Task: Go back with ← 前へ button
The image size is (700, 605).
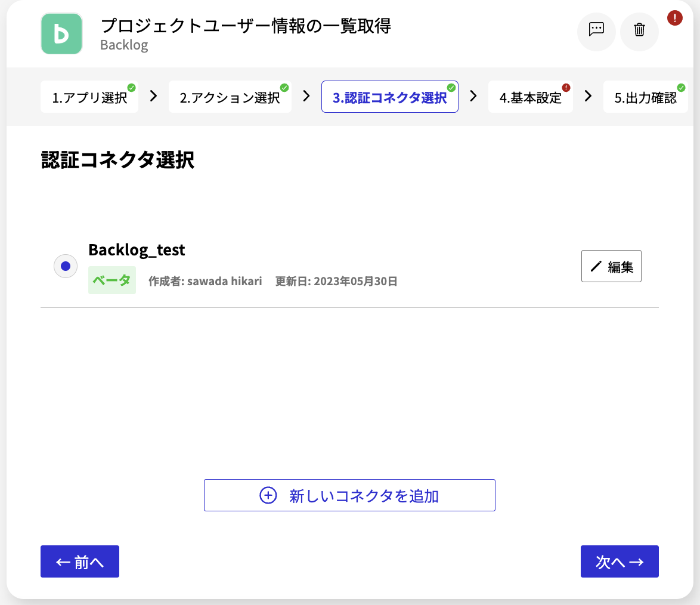Action: point(80,561)
